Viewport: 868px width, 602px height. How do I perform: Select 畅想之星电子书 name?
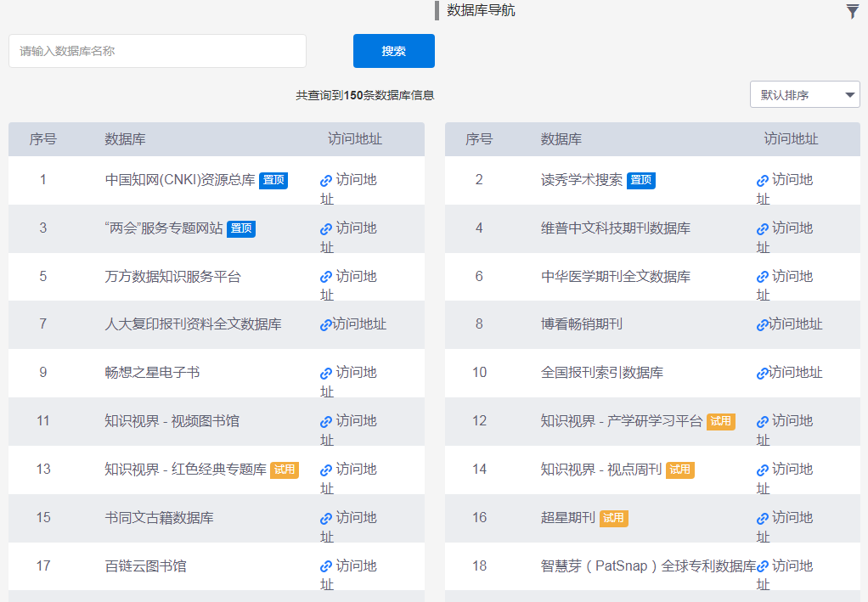click(152, 373)
